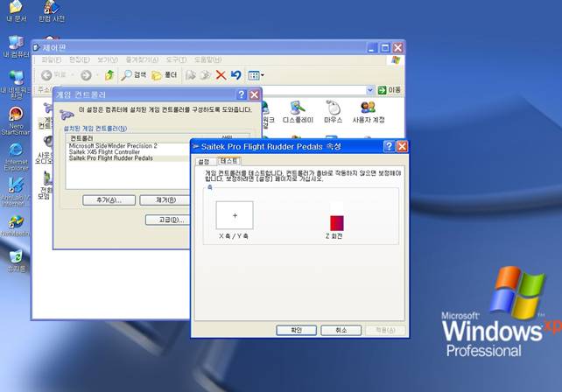The width and height of the screenshot is (562, 392).
Task: Click the Forward arrow in Control Panel toolbar
Action: coord(86,75)
